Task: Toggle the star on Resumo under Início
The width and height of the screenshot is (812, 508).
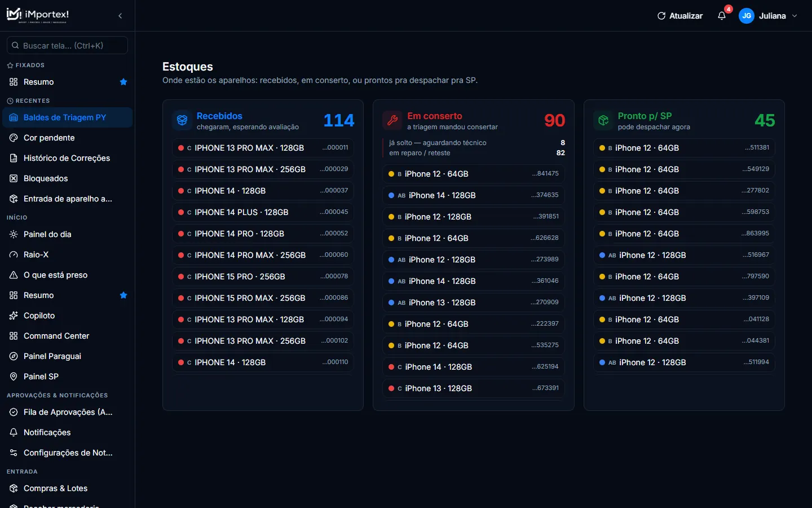Action: pyautogui.click(x=123, y=295)
